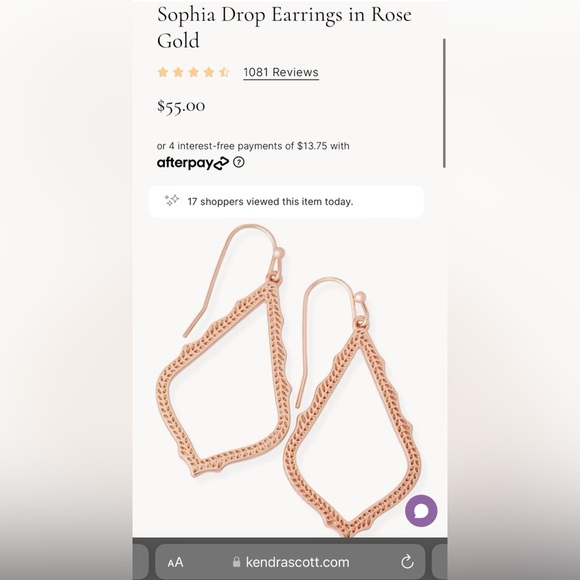Switch to the previous tab at bottom left
Screen dimensions: 580x580
141,562
